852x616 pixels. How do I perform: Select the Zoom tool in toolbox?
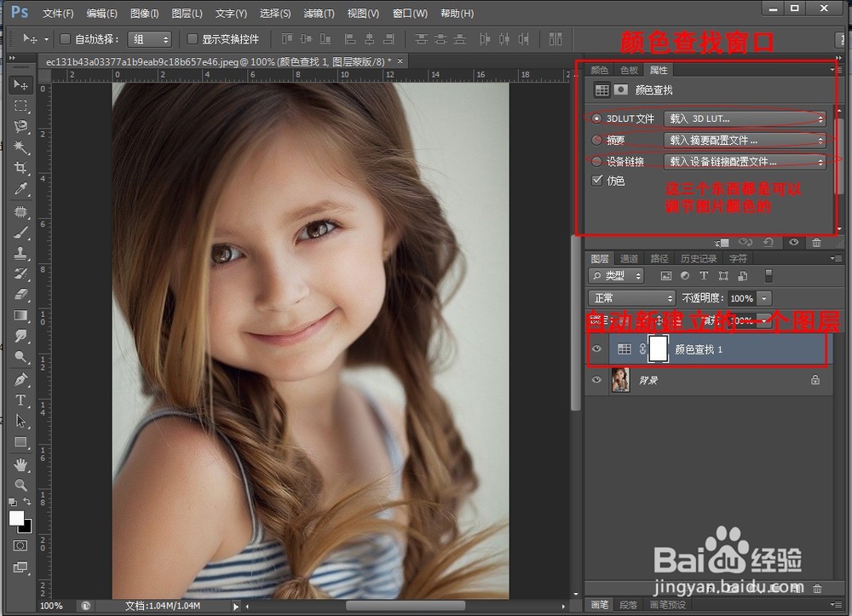click(20, 485)
